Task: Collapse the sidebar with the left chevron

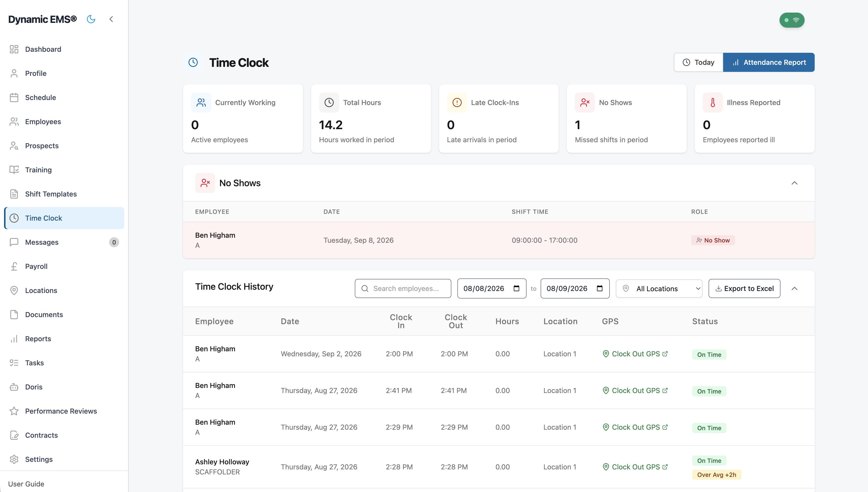Action: [x=111, y=19]
